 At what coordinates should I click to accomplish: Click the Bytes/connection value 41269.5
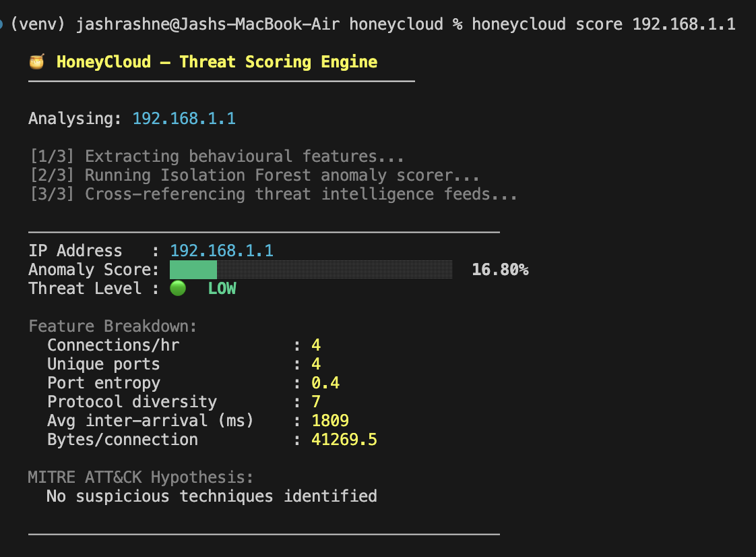[344, 440]
